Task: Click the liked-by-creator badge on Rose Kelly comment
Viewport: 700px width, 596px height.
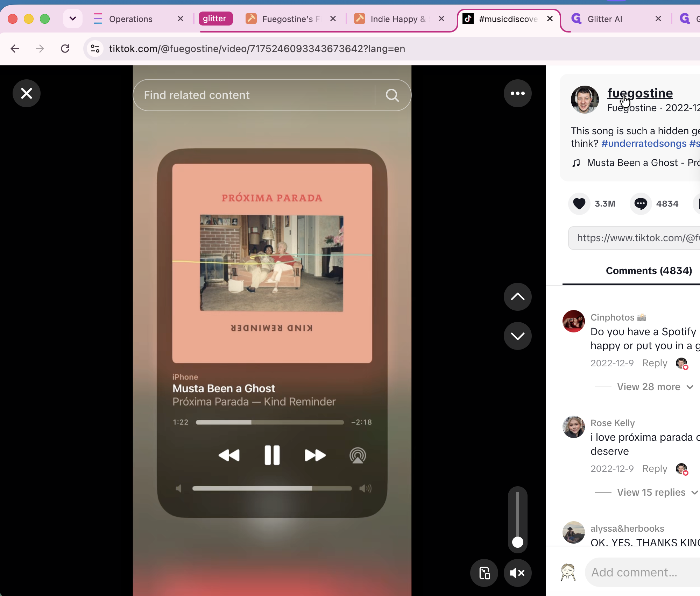Action: (x=681, y=469)
